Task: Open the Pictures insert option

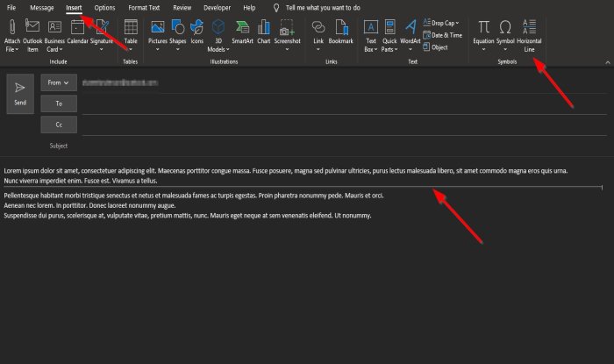Action: point(158,30)
